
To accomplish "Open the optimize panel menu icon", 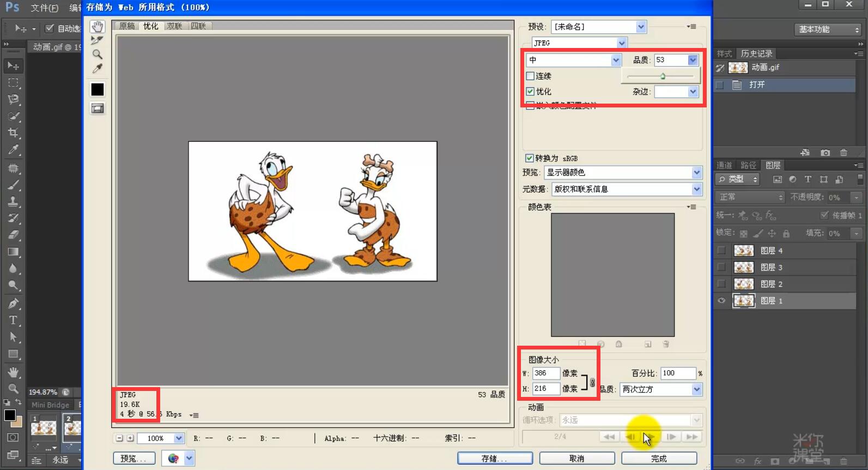I will click(x=692, y=26).
